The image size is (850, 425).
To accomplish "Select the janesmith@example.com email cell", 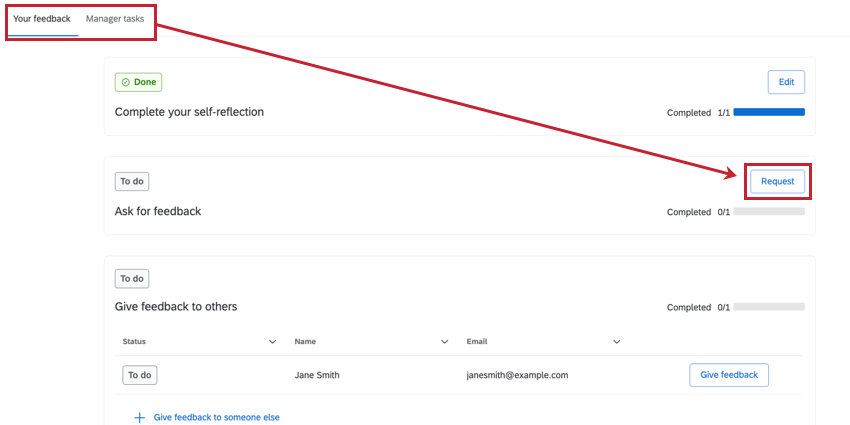I will click(x=517, y=375).
